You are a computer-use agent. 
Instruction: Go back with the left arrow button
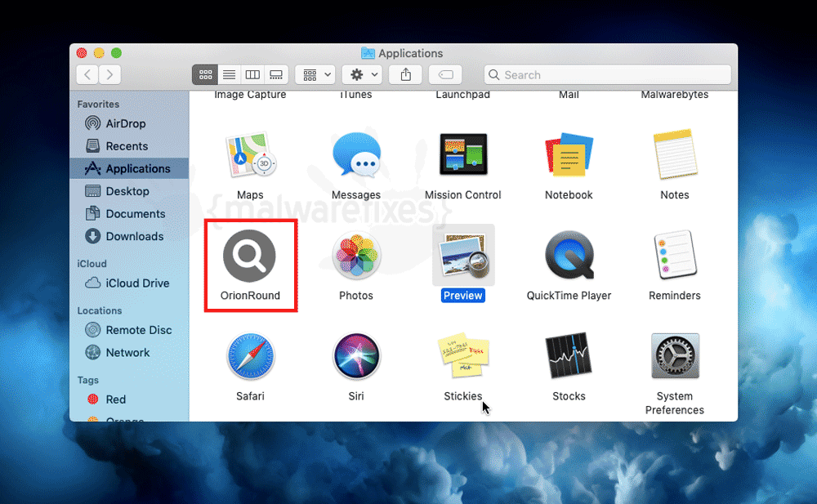pos(87,74)
